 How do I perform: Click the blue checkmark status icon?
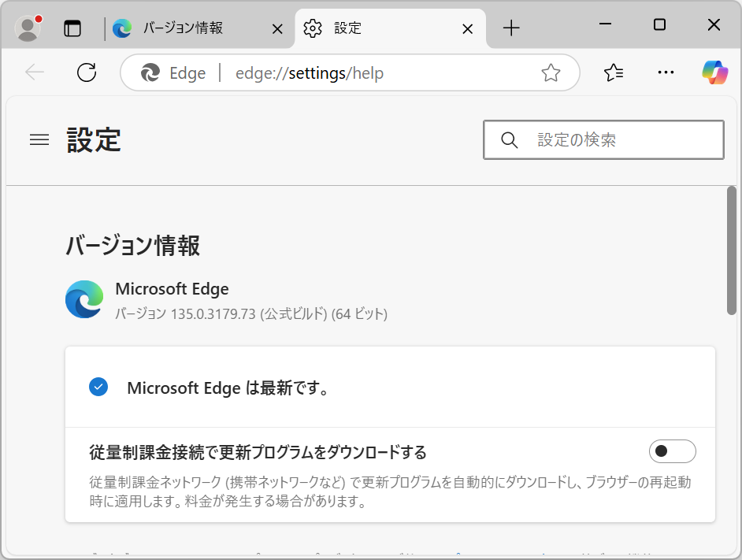[98, 387]
